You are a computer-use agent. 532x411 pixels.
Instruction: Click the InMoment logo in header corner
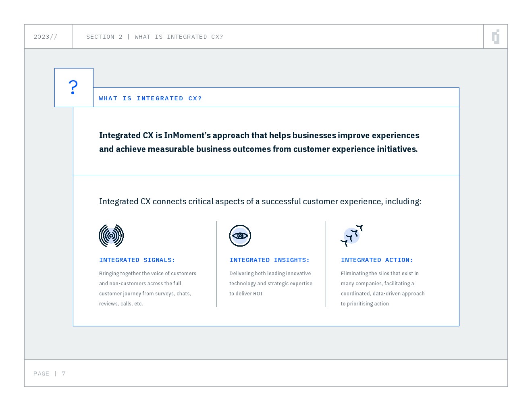[x=496, y=37]
